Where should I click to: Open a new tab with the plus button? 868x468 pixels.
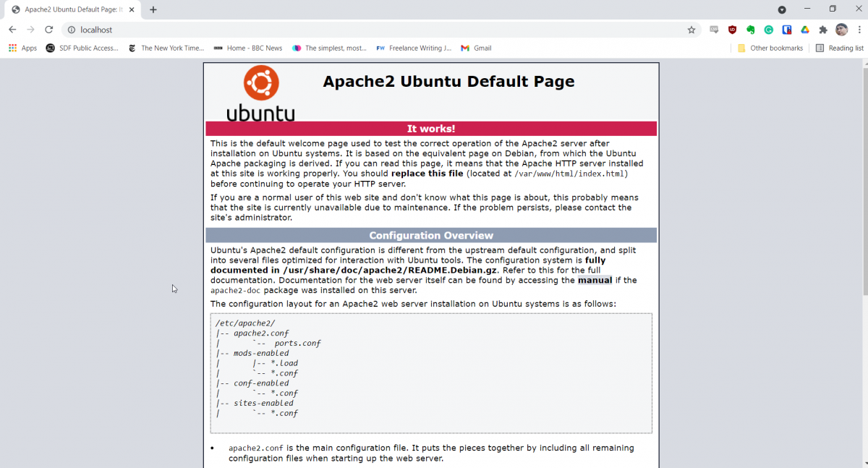pos(153,9)
